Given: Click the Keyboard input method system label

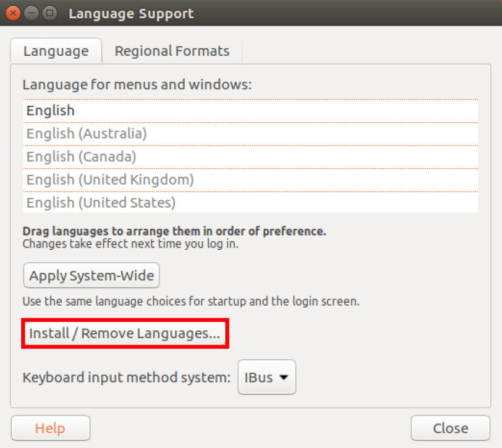Looking at the screenshot, I should click(127, 377).
